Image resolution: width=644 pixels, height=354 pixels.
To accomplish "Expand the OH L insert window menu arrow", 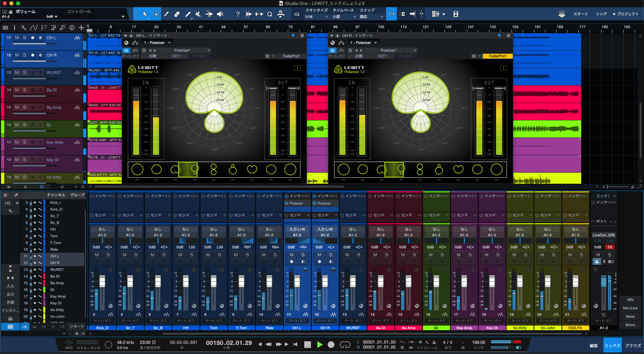I will point(125,36).
